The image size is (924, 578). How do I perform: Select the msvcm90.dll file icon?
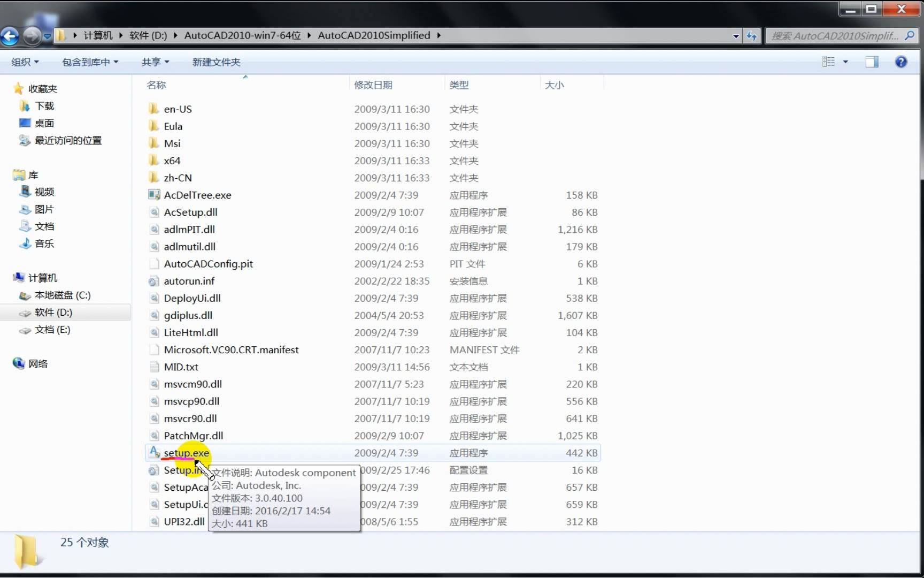tap(154, 384)
